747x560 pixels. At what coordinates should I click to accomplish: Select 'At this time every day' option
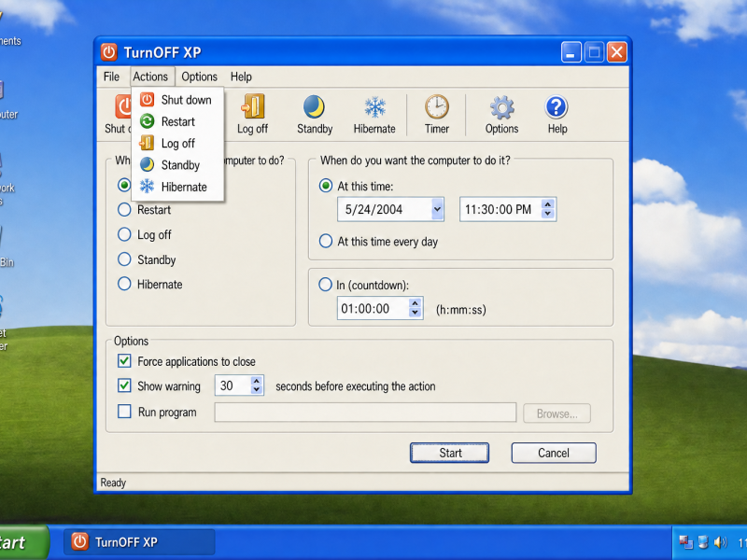click(326, 241)
